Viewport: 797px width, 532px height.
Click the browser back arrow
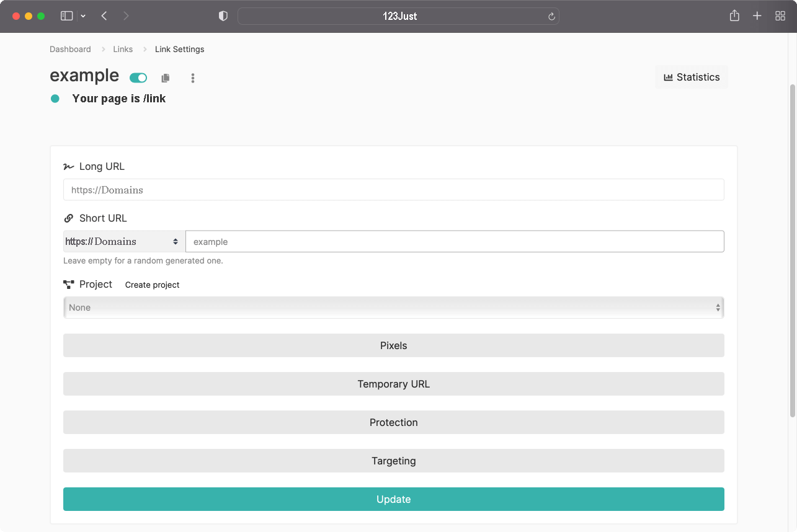point(104,16)
